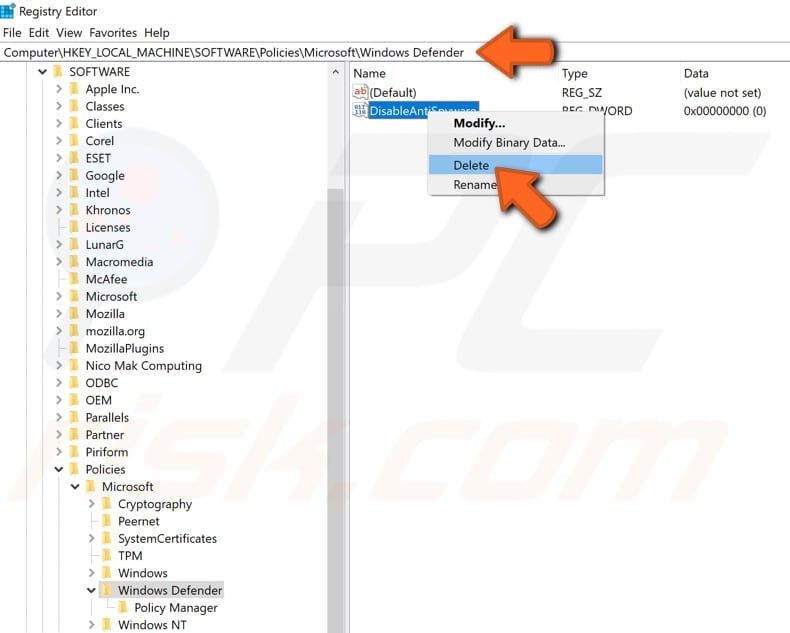
Task: Select the Peernet key
Action: (x=139, y=521)
